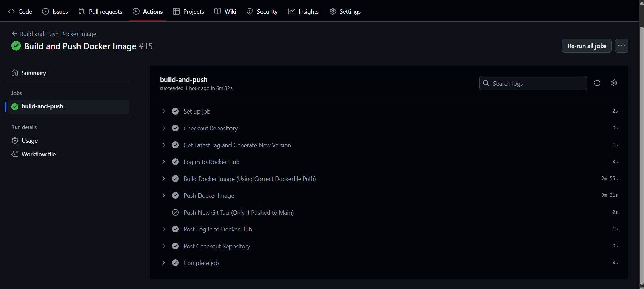Expand the Push Docker Image step chevron
This screenshot has width=644, height=289.
click(x=164, y=195)
